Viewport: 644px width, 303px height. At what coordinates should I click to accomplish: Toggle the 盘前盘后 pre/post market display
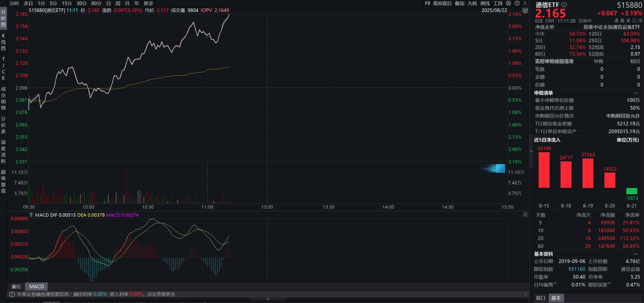click(442, 3)
